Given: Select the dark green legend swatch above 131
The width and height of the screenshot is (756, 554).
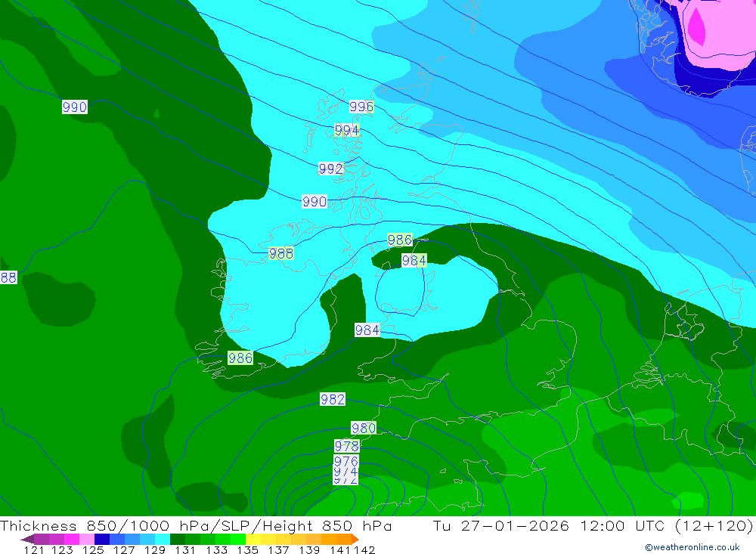Looking at the screenshot, I should [x=178, y=539].
